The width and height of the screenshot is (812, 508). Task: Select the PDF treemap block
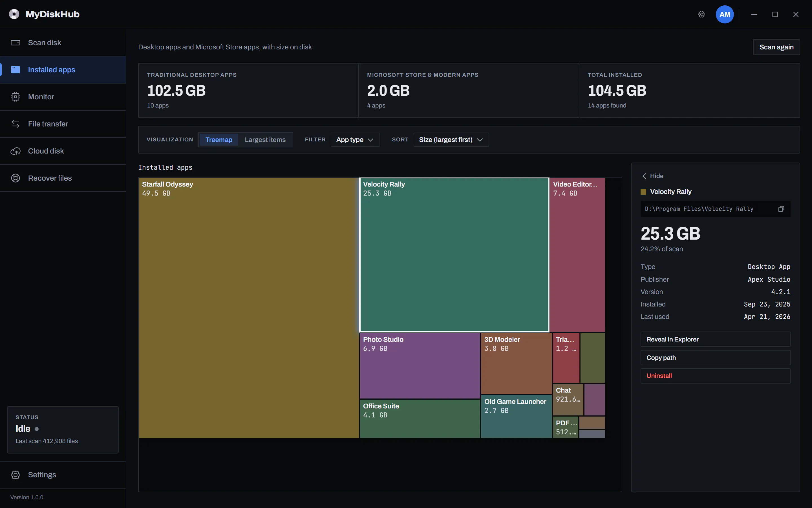(x=565, y=427)
